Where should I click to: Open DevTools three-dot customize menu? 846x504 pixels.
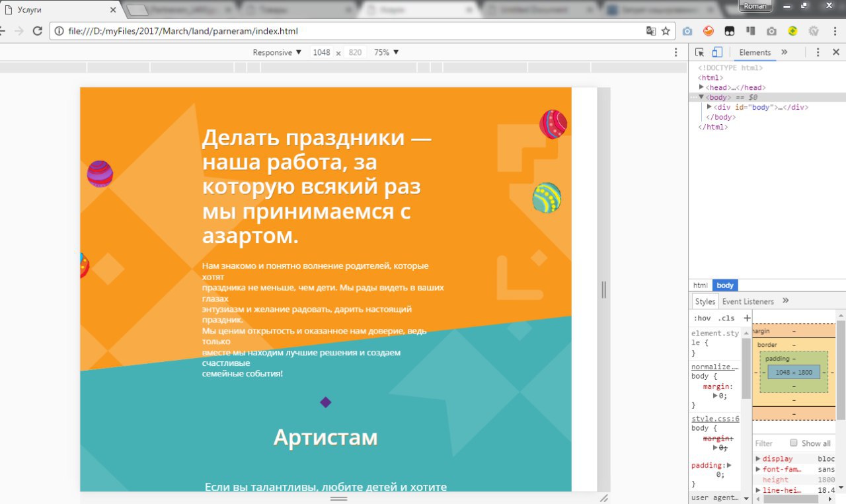click(818, 52)
